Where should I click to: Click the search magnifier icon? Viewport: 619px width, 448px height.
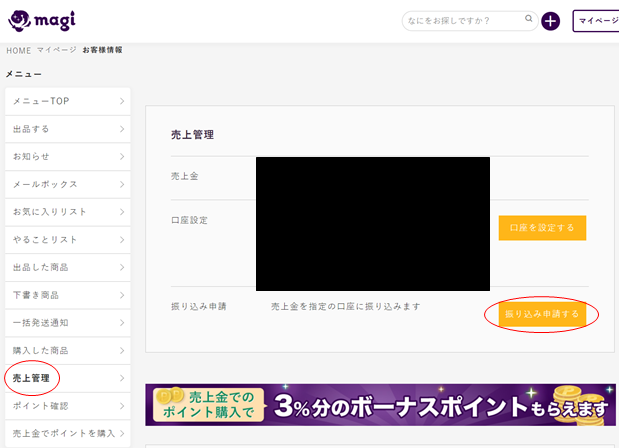529,19
